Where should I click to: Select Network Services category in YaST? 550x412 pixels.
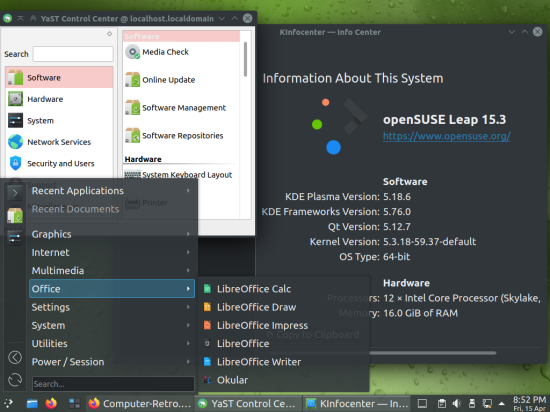point(59,142)
